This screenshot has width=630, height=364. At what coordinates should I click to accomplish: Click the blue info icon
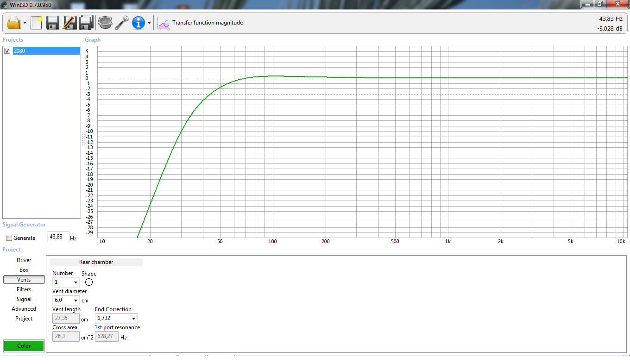click(139, 22)
